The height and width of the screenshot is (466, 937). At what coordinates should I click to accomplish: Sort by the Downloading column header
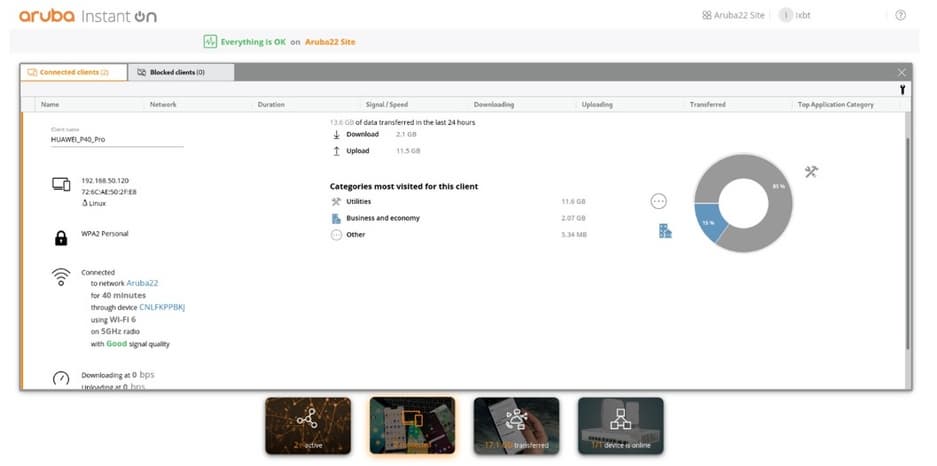point(494,105)
